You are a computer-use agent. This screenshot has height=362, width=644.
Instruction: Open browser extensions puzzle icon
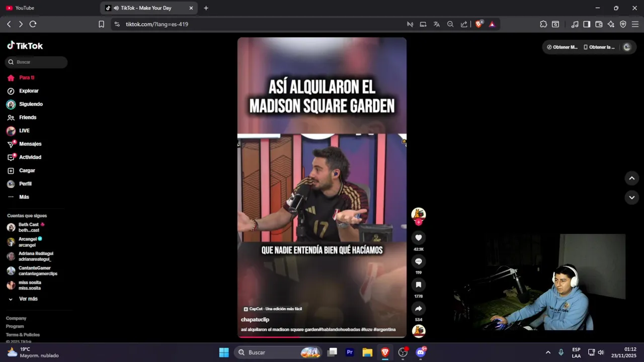pos(543,24)
